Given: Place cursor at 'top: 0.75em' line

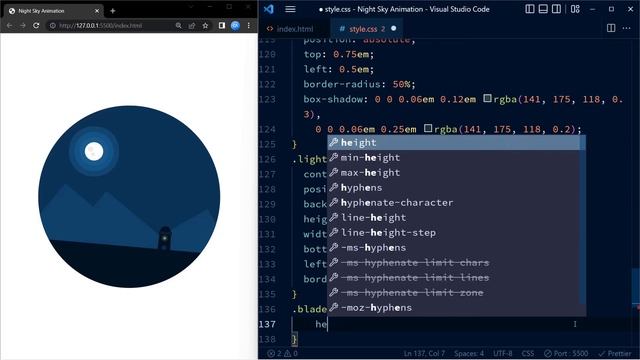Looking at the screenshot, I should pyautogui.click(x=339, y=54).
